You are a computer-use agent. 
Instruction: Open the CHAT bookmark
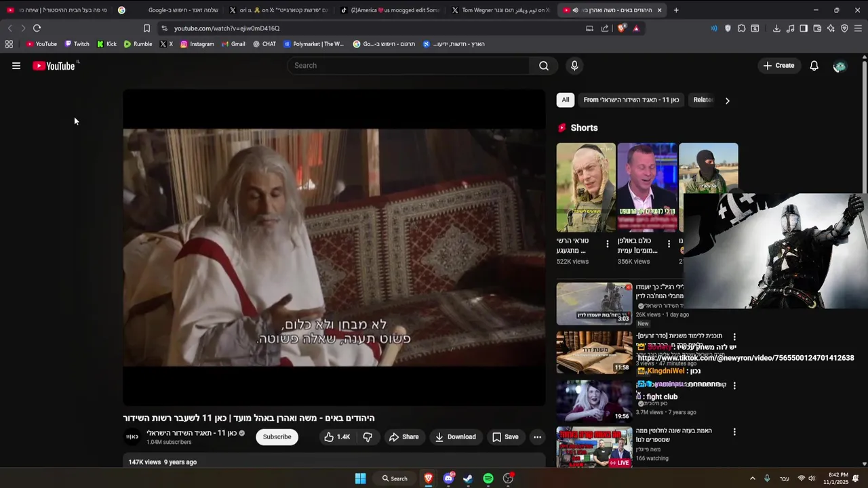coord(264,44)
